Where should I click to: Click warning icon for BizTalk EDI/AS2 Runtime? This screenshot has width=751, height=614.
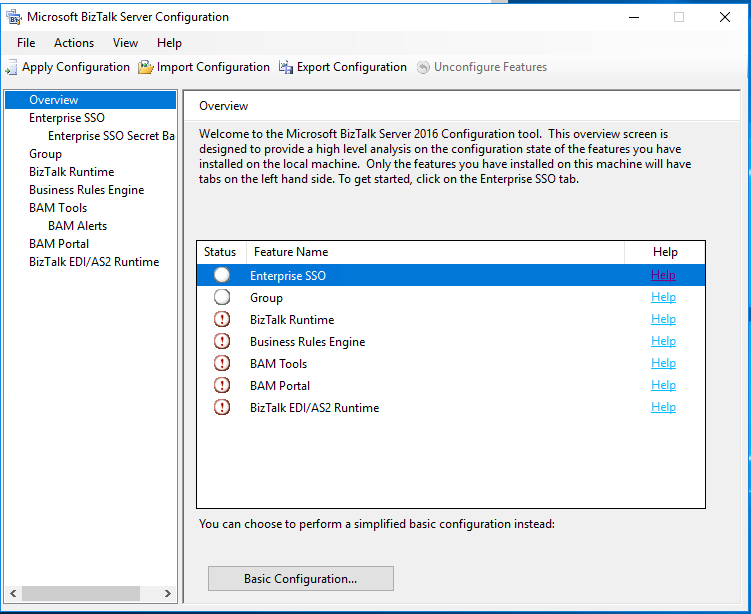pos(222,407)
